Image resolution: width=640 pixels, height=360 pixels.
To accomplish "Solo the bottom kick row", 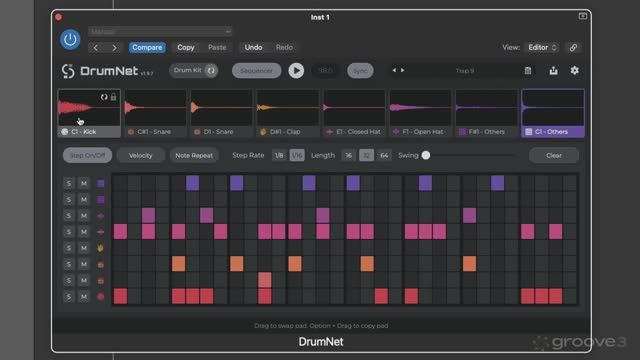I will pos(69,297).
